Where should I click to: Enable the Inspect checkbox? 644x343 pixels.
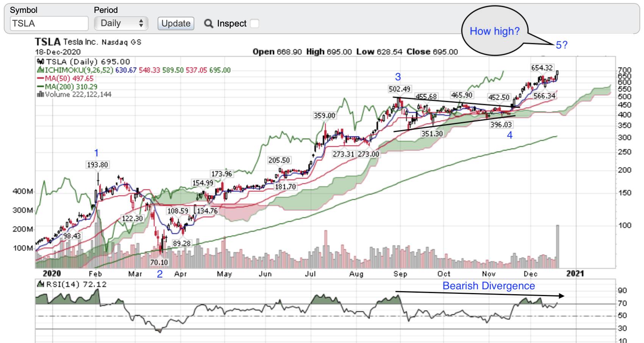pos(255,23)
